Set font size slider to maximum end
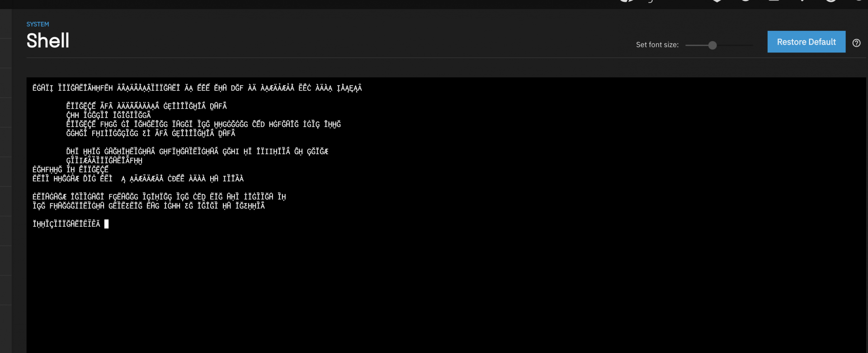Viewport: 868px width, 353px height. coord(753,45)
